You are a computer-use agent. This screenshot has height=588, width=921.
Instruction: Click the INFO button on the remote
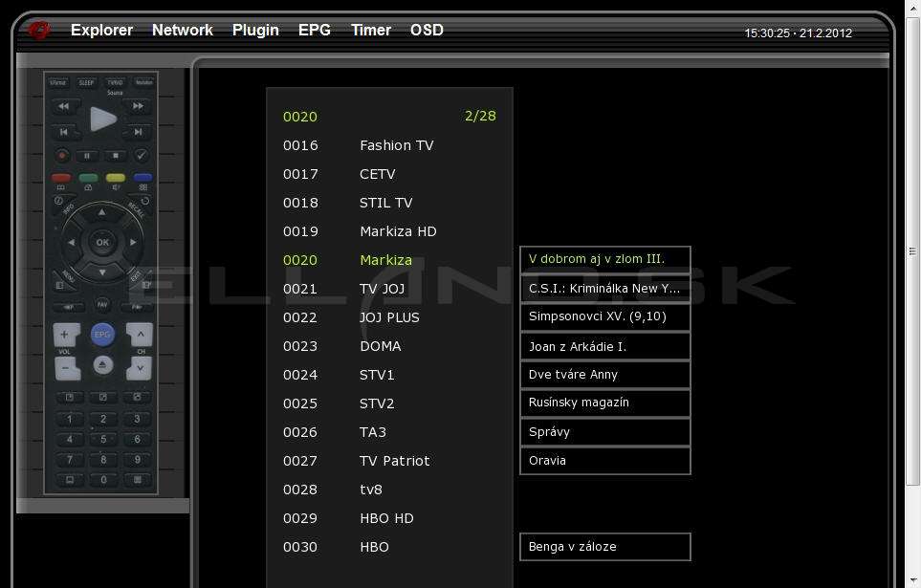tap(63, 205)
